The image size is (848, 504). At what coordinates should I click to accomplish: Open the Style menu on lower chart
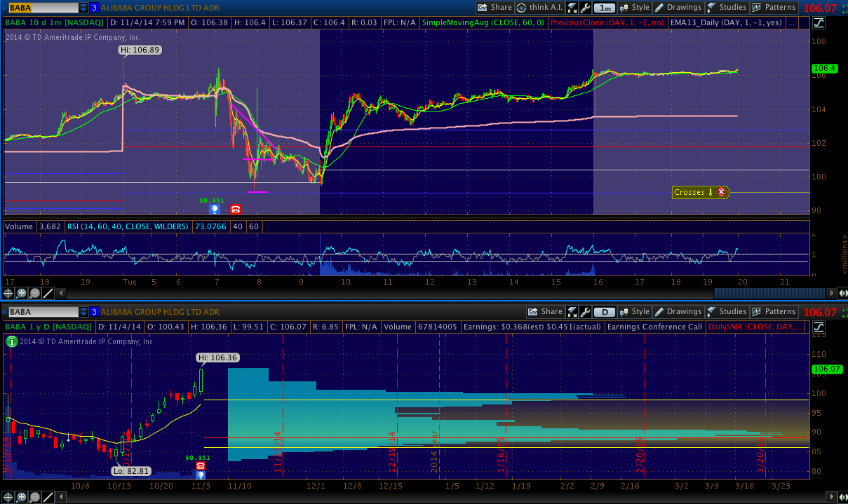tap(634, 312)
